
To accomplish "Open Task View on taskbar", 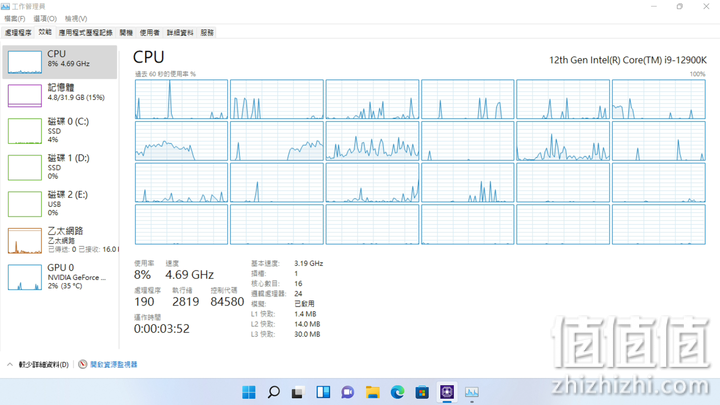I will (x=298, y=392).
